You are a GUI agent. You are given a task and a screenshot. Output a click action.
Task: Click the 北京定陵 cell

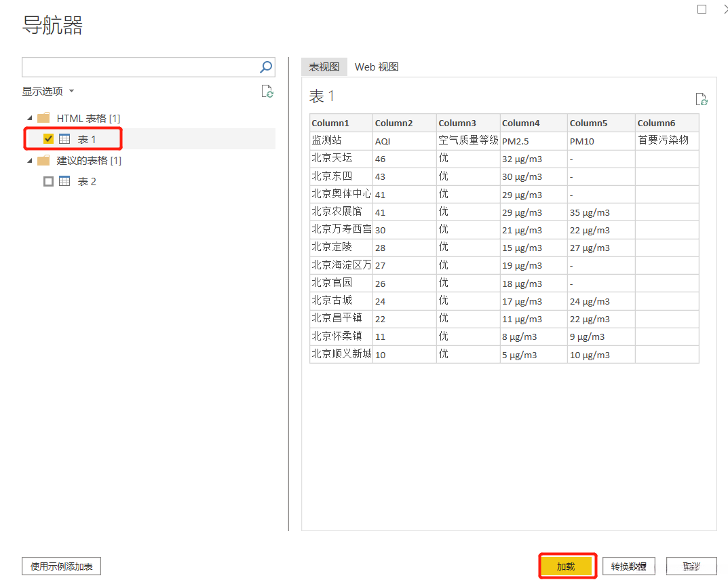341,248
